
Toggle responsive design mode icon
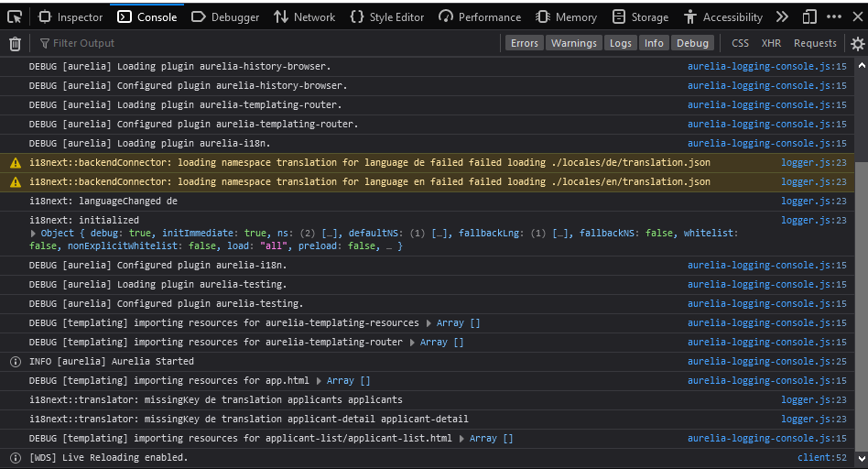pyautogui.click(x=809, y=17)
